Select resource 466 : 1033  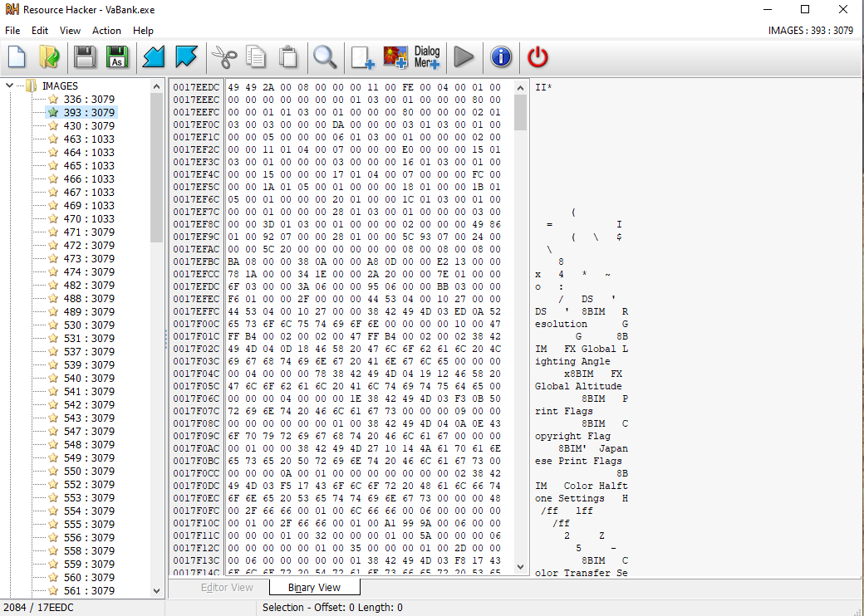[x=89, y=179]
